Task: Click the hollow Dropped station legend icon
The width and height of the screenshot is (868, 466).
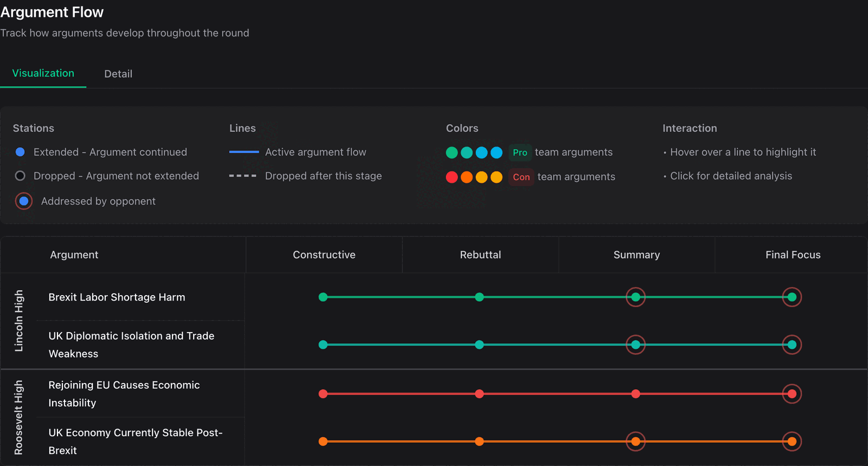Action: tap(20, 176)
